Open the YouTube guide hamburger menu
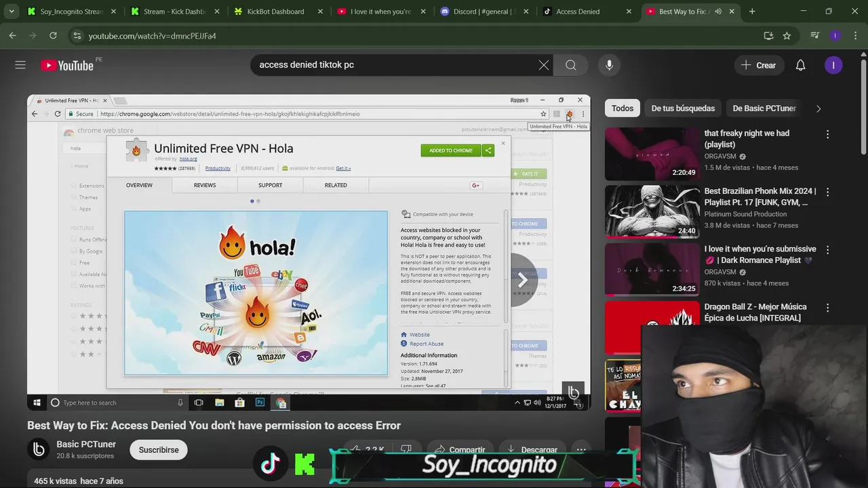Viewport: 868px width, 488px height. [x=20, y=65]
